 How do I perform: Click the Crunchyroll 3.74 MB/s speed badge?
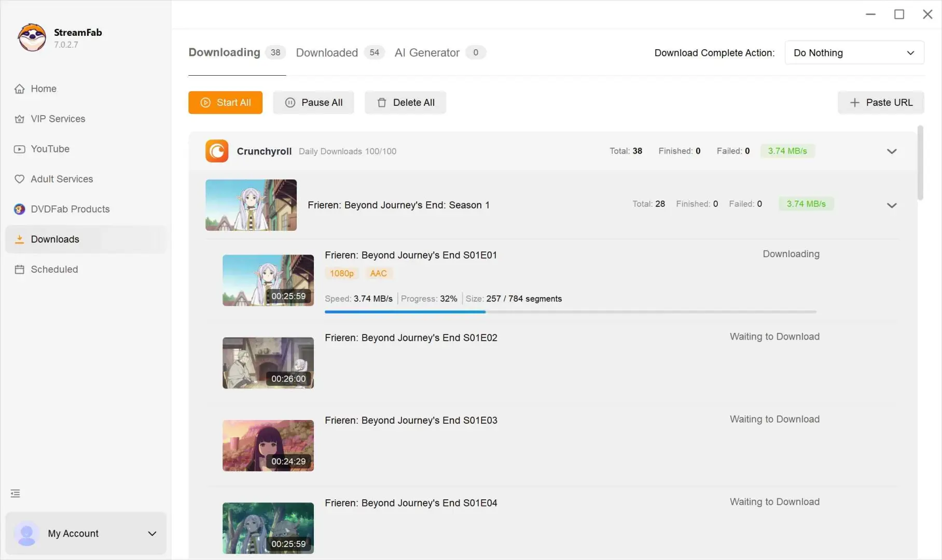tap(787, 151)
